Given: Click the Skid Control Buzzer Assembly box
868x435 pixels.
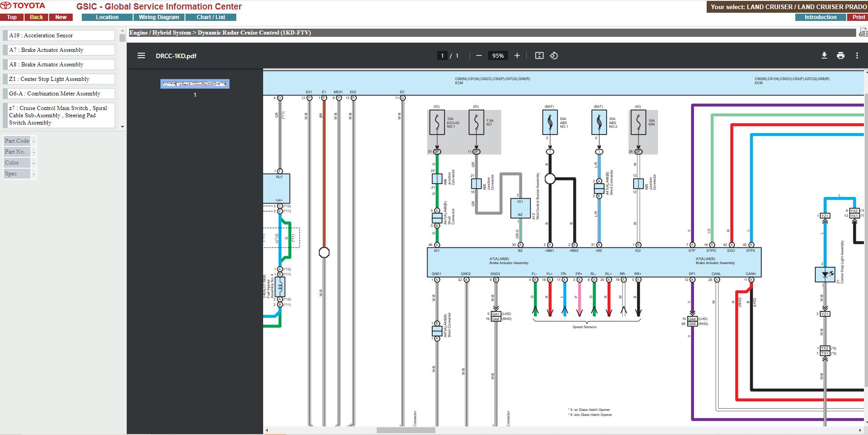Looking at the screenshot, I should [520, 208].
